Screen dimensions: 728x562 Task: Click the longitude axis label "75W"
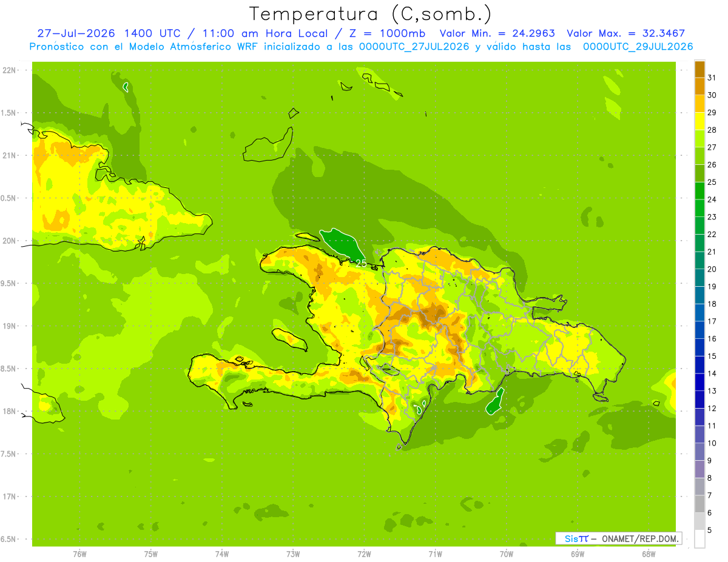tap(151, 554)
